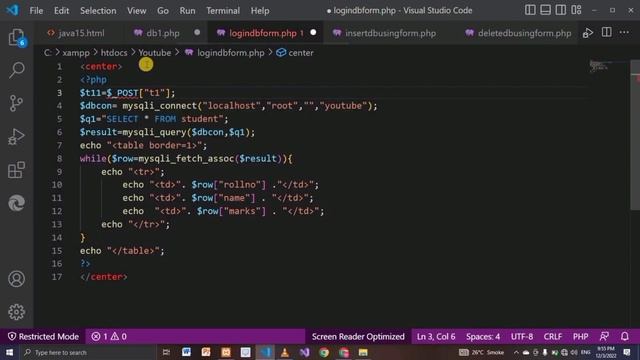Open File Explorer from the taskbar
This screenshot has height=360, width=640.
click(363, 352)
